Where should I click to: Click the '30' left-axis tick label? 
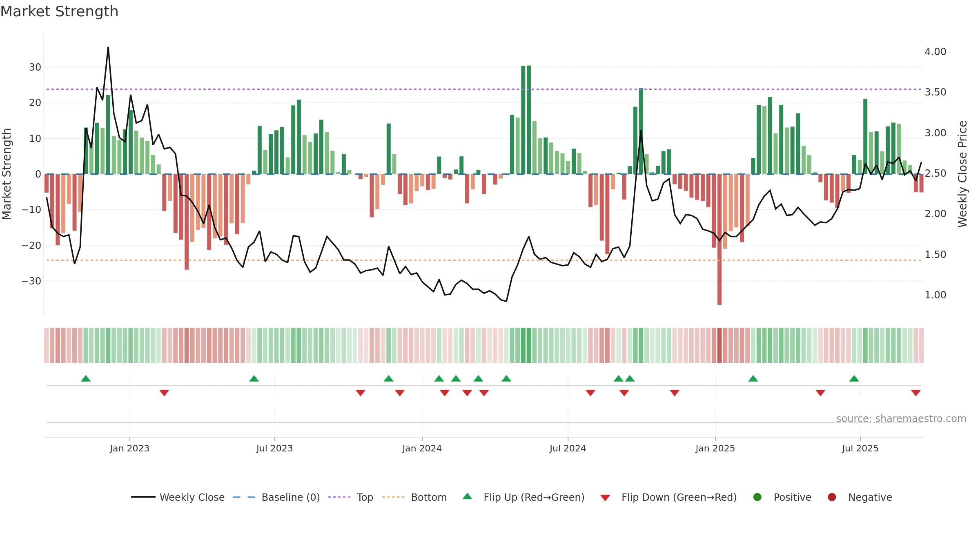click(35, 67)
